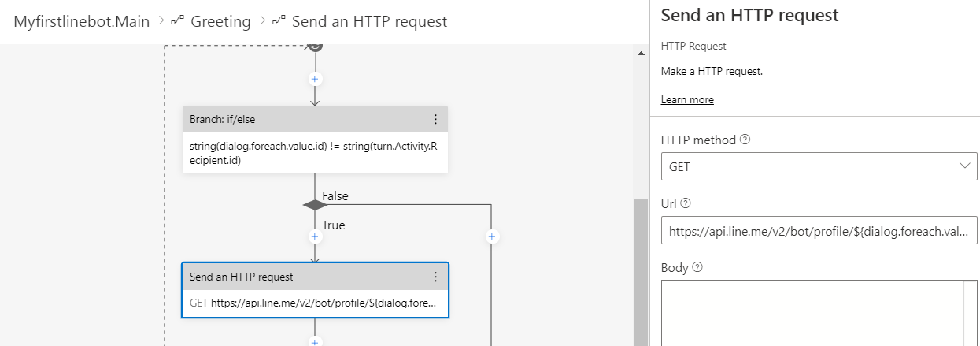Click the canvas scrollbar up arrow
The image size is (980, 346).
click(x=640, y=53)
